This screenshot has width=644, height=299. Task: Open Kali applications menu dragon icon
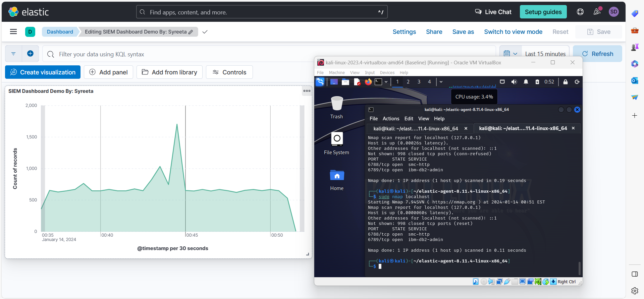(x=320, y=82)
